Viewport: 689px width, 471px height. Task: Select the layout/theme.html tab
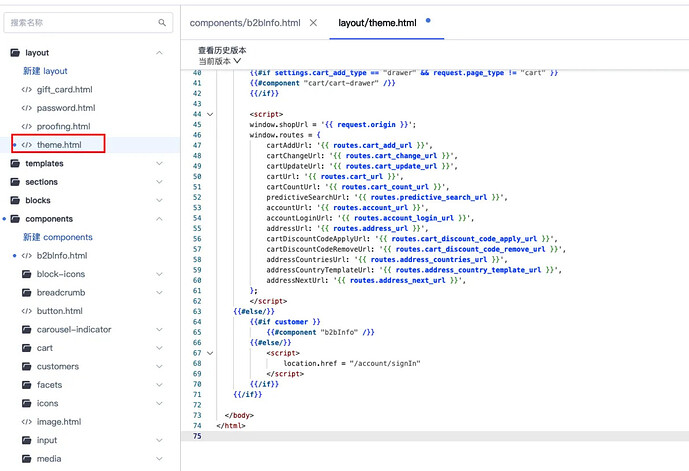376,22
